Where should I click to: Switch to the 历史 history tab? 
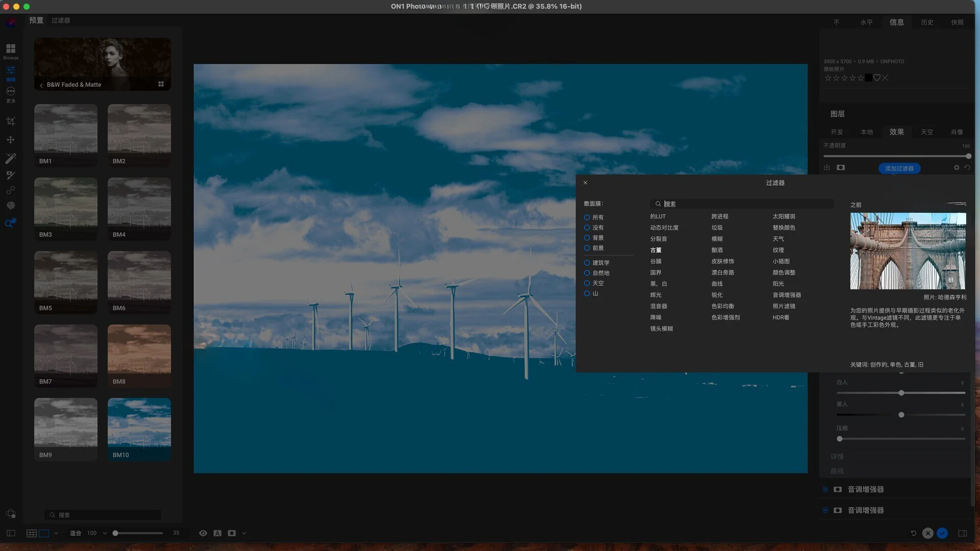click(x=927, y=22)
